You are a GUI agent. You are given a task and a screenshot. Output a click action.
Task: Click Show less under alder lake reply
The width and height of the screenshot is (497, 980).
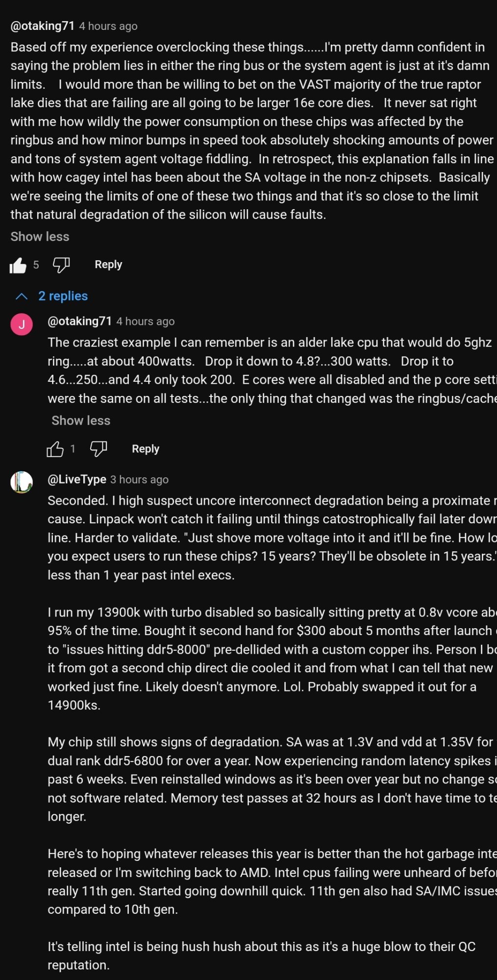[81, 420]
